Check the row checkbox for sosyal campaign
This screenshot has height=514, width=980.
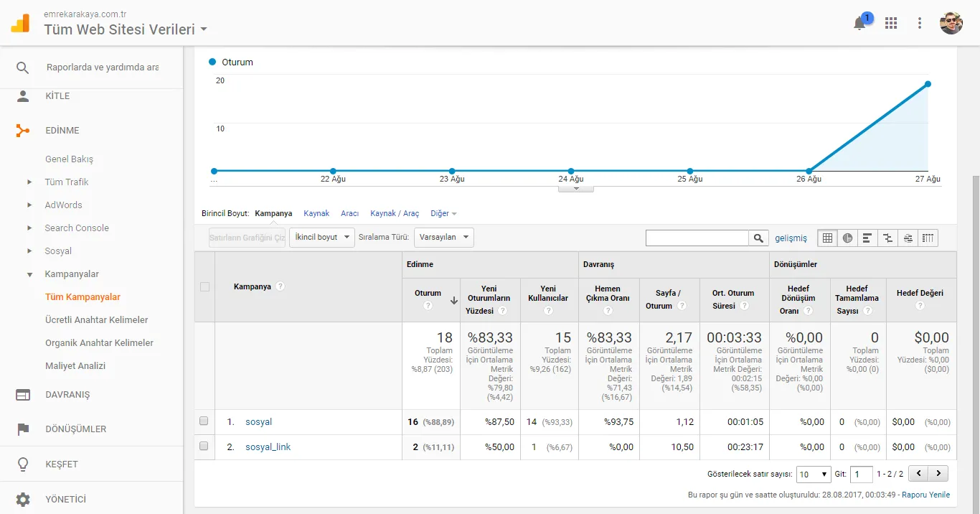click(x=204, y=421)
